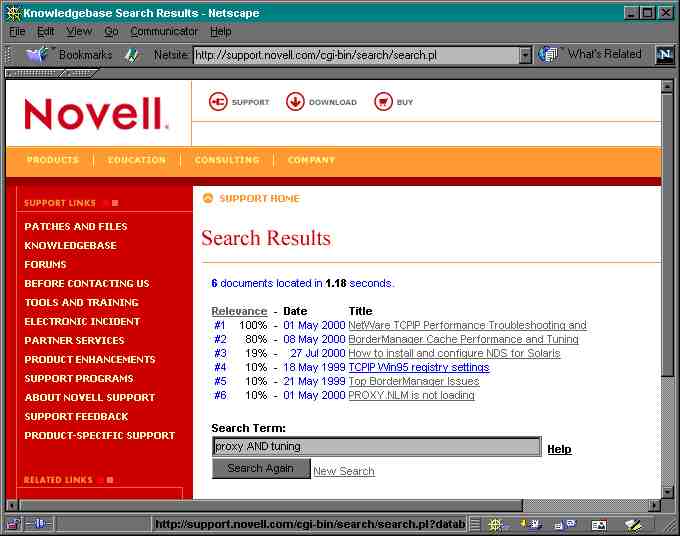Open the Communicator menu
This screenshot has height=536, width=680.
pyautogui.click(x=164, y=32)
